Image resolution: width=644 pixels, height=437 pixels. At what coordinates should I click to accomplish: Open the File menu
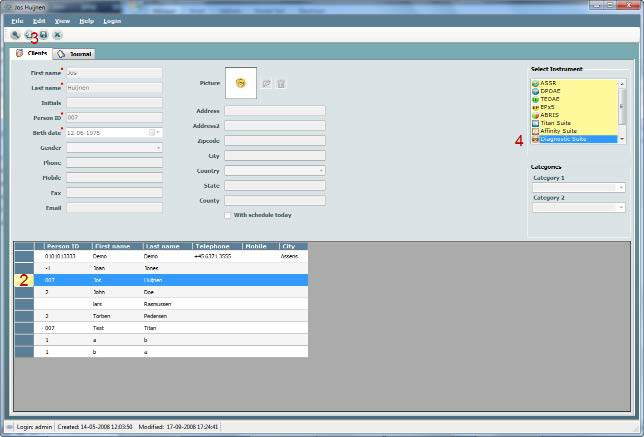pyautogui.click(x=17, y=21)
